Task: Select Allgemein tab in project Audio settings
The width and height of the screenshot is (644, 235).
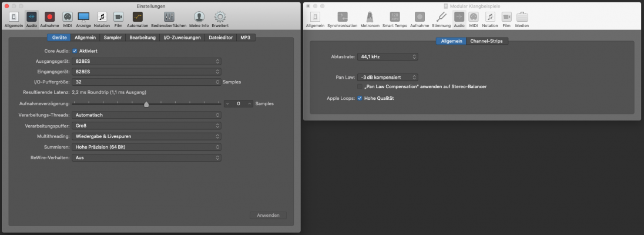Action: pyautogui.click(x=451, y=41)
